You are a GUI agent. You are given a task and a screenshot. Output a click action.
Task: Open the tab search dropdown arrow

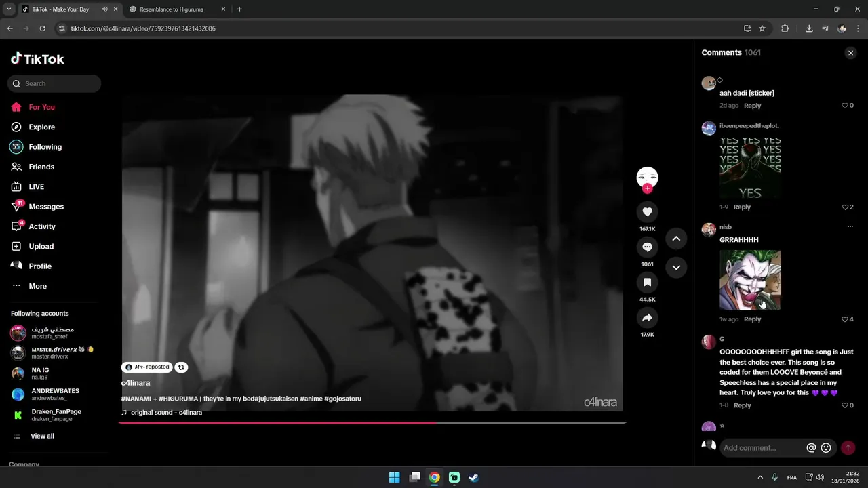(9, 9)
